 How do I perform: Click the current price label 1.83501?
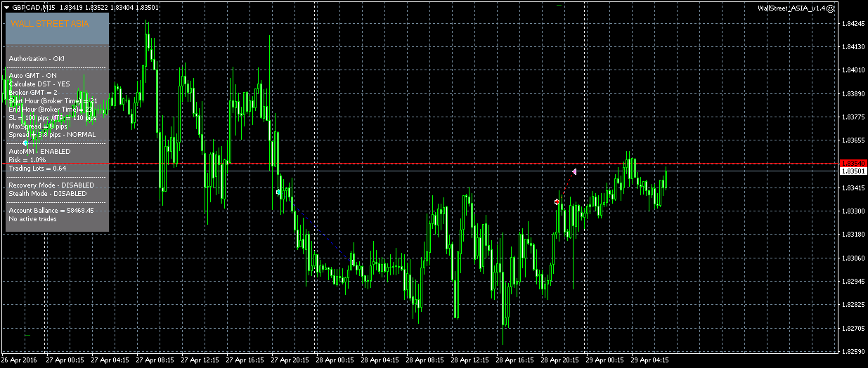pos(853,171)
